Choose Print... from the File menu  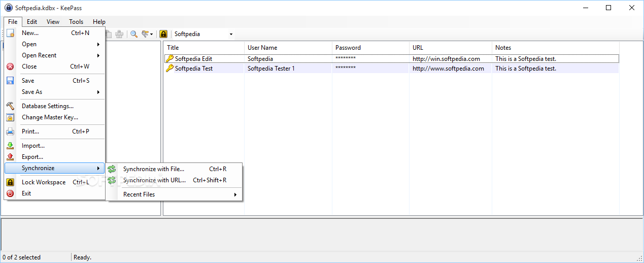pos(55,131)
